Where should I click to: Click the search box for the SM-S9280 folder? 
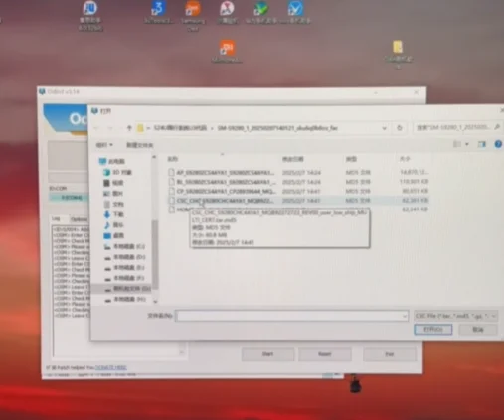pos(457,127)
